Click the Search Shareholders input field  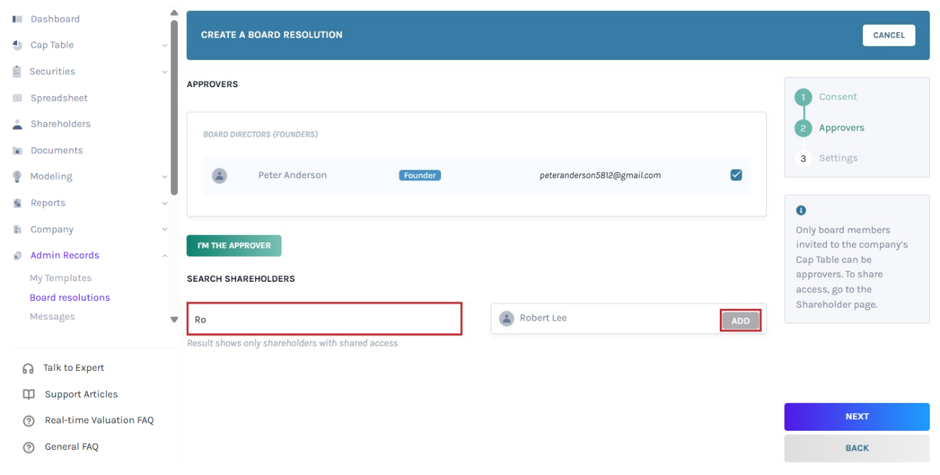(324, 319)
